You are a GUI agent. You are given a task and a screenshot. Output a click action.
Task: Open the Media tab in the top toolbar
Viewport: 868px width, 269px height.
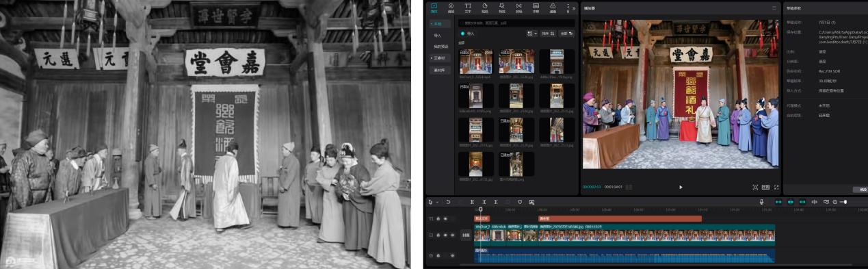pos(433,8)
